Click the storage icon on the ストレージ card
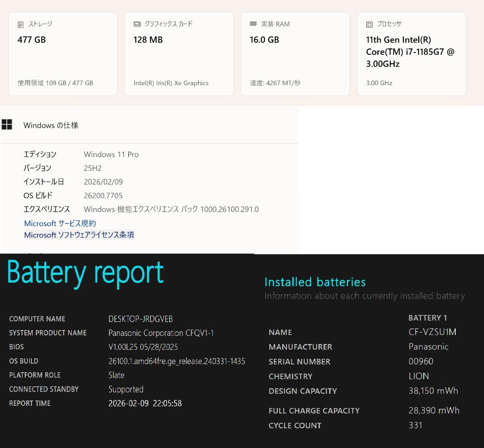The image size is (484, 448). [x=21, y=24]
